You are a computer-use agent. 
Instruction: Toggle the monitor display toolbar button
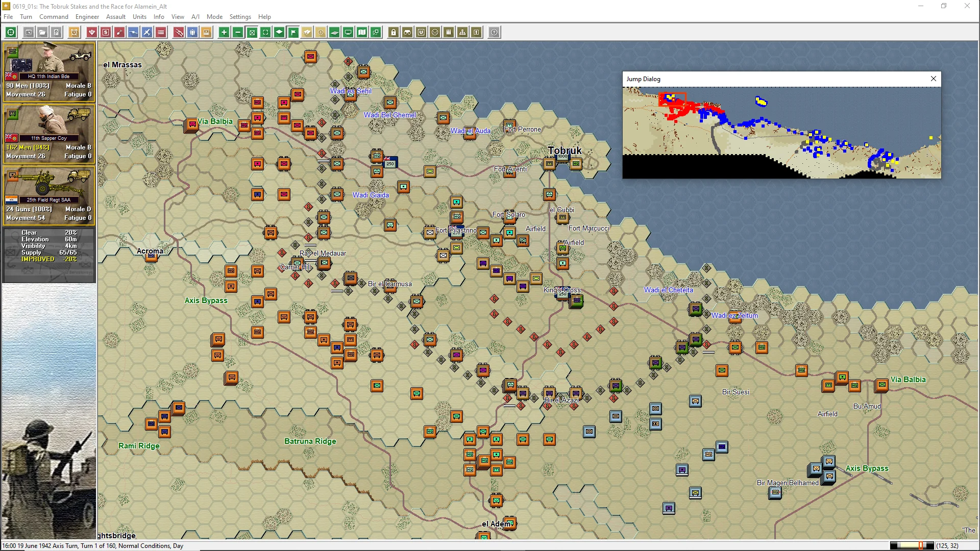coord(348,32)
